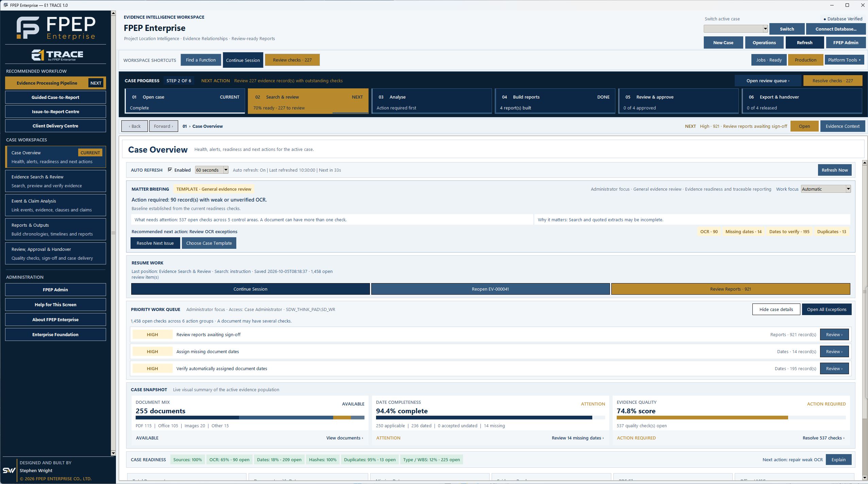Click Reopen EV-000041 button
This screenshot has height=484, width=868.
490,289
